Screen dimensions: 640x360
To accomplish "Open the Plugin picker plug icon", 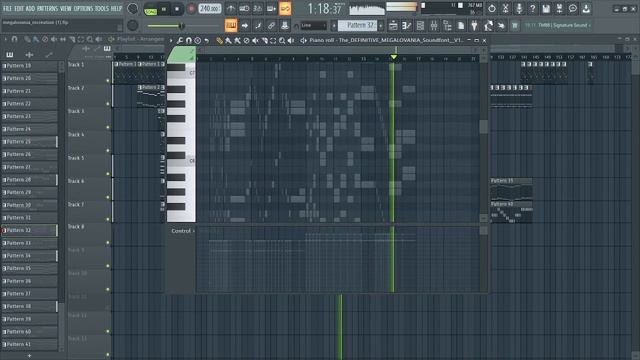I will click(474, 26).
